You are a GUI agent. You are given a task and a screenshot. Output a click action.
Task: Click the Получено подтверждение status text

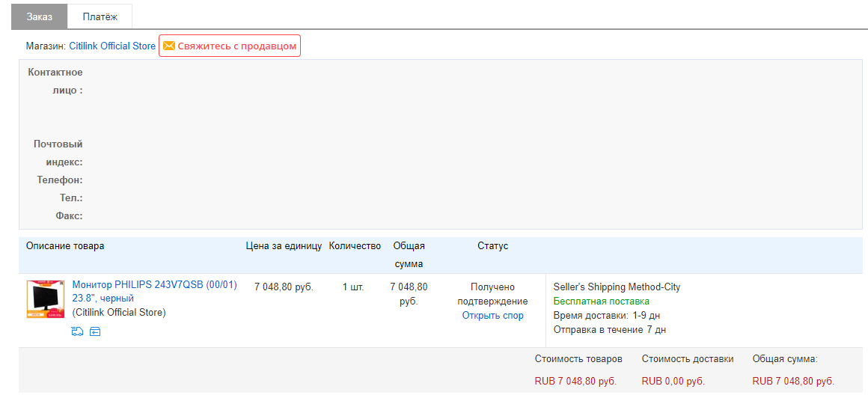(x=492, y=294)
